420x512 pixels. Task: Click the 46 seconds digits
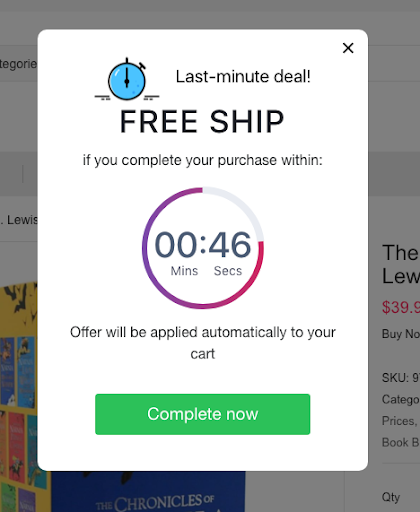(x=230, y=245)
